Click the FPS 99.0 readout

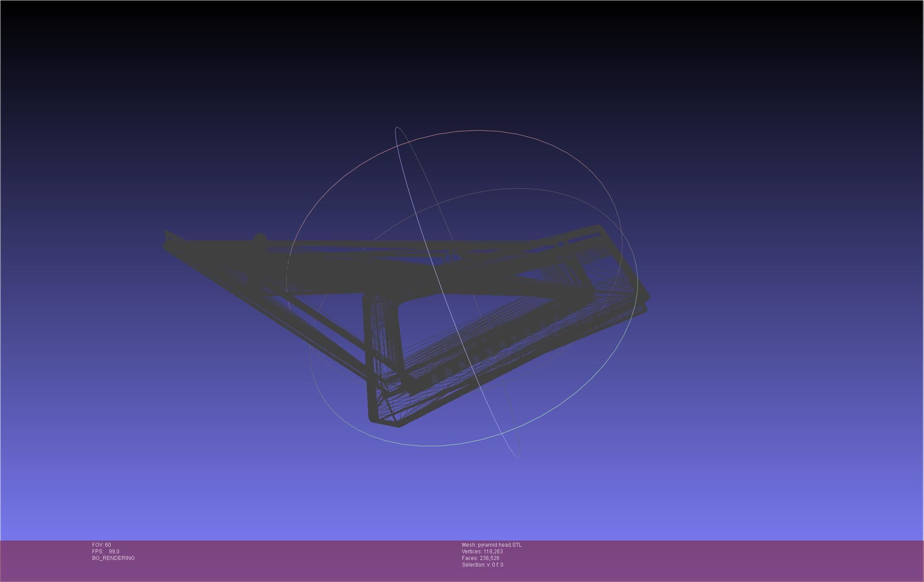click(105, 552)
